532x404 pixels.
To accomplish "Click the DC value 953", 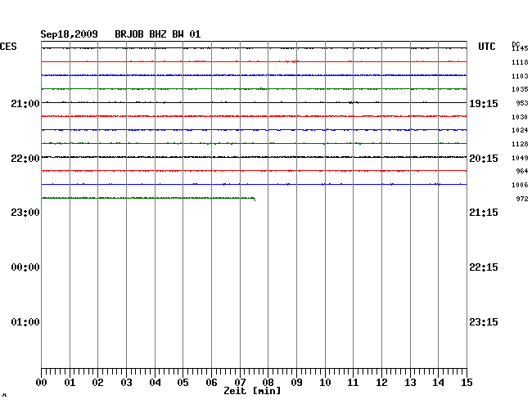I will tap(522, 103).
